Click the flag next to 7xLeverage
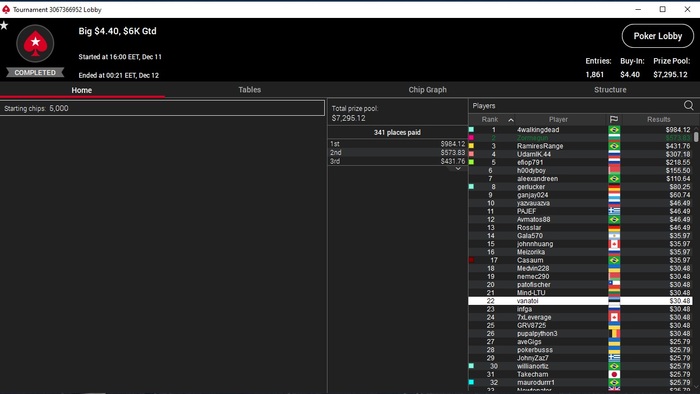 [614, 317]
